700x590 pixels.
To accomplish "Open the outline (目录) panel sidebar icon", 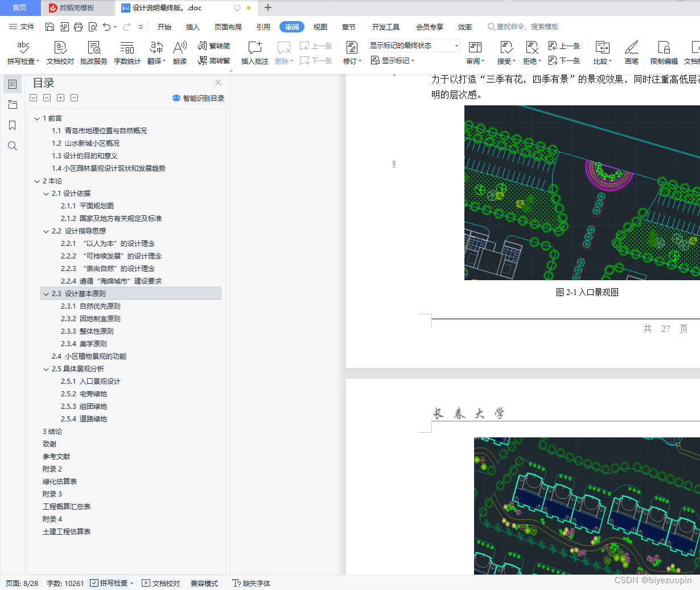I will (13, 84).
